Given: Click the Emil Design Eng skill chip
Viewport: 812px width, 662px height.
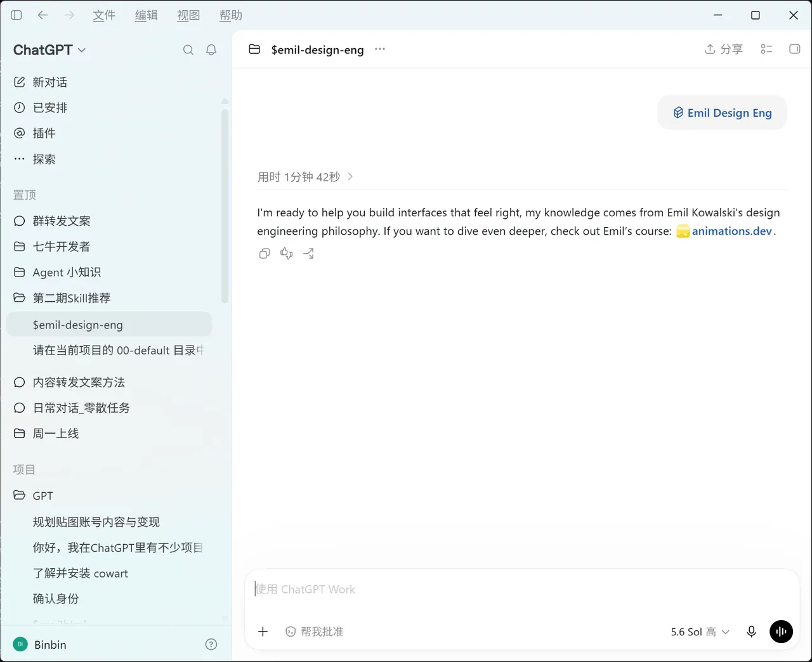Looking at the screenshot, I should [x=723, y=113].
